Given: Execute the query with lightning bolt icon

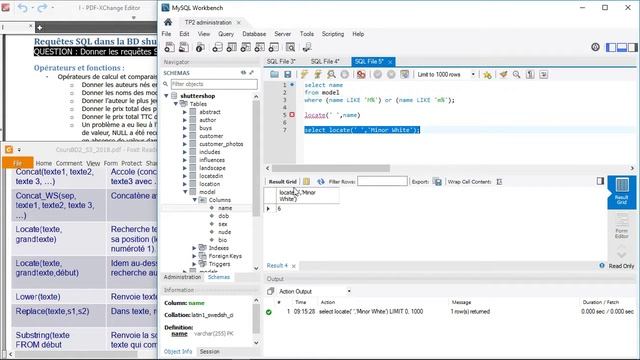Looking at the screenshot, I should point(304,74).
